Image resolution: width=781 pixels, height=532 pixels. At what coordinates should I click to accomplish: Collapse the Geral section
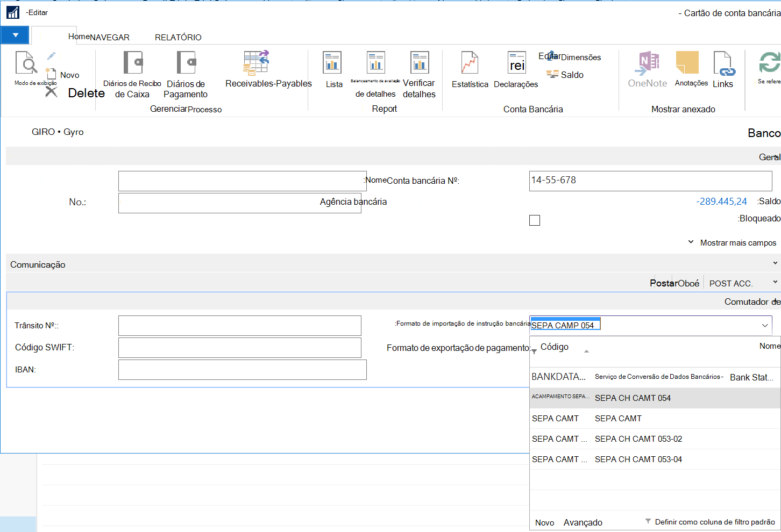click(776, 157)
